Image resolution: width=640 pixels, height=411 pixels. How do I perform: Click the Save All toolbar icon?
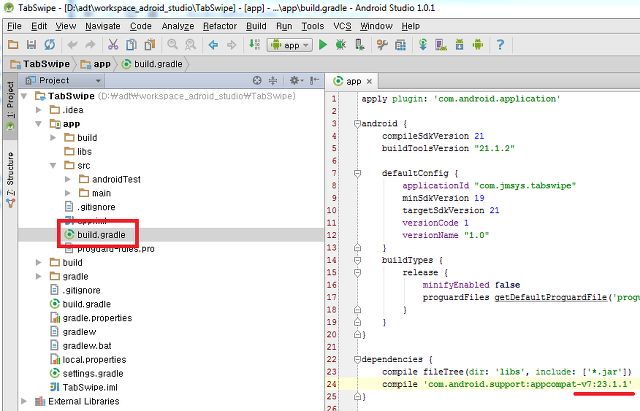31,44
